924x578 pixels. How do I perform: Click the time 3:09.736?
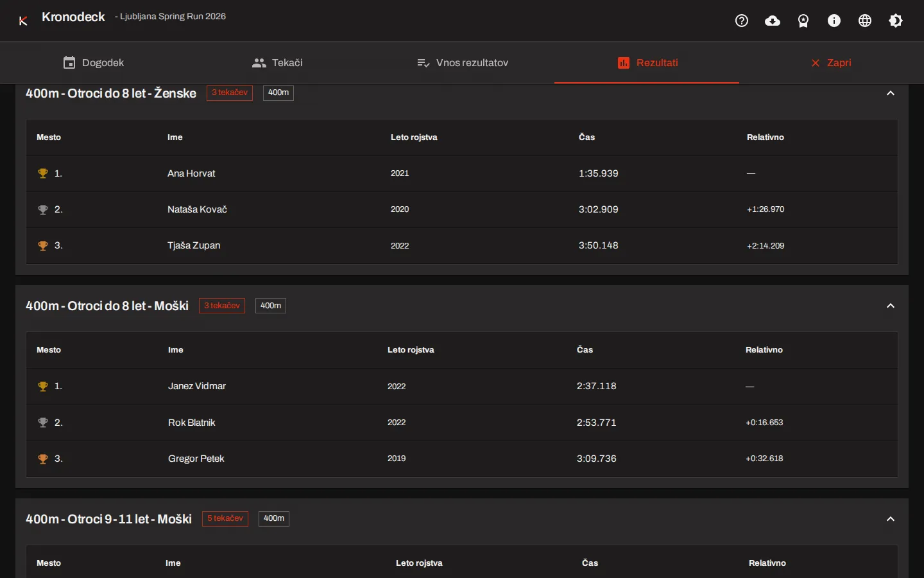pyautogui.click(x=597, y=459)
